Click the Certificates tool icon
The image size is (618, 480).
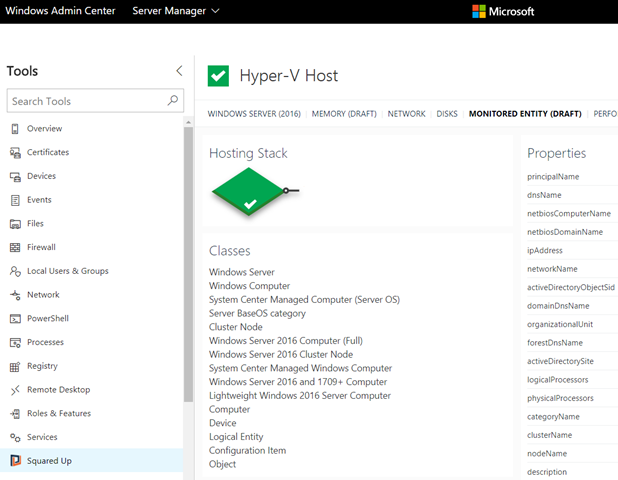pos(15,153)
